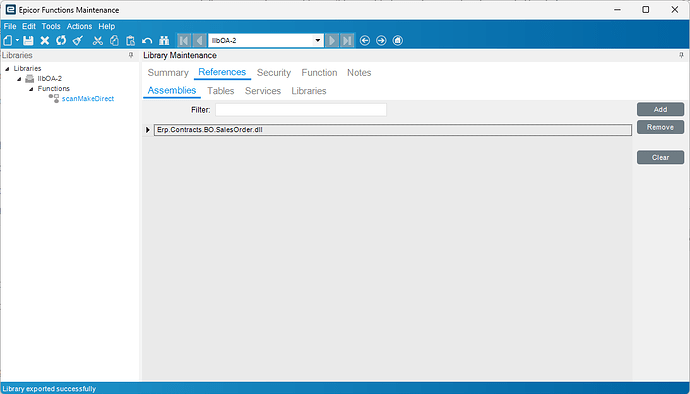Click the Epicor app logo in the title bar
The width and height of the screenshot is (690, 394).
click(11, 9)
